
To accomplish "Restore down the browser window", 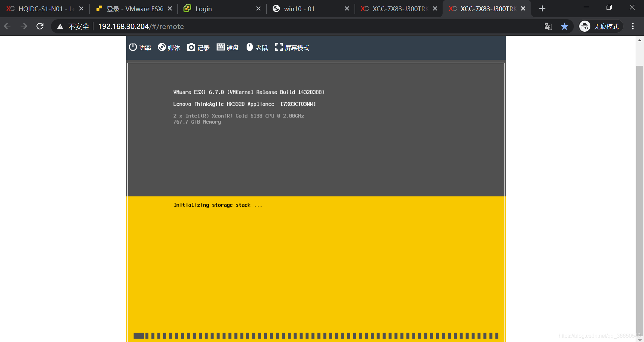I will tap(609, 7).
